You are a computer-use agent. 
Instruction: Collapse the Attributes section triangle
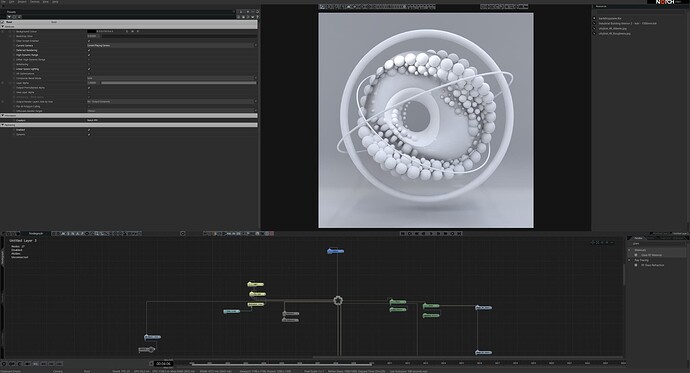[3, 26]
